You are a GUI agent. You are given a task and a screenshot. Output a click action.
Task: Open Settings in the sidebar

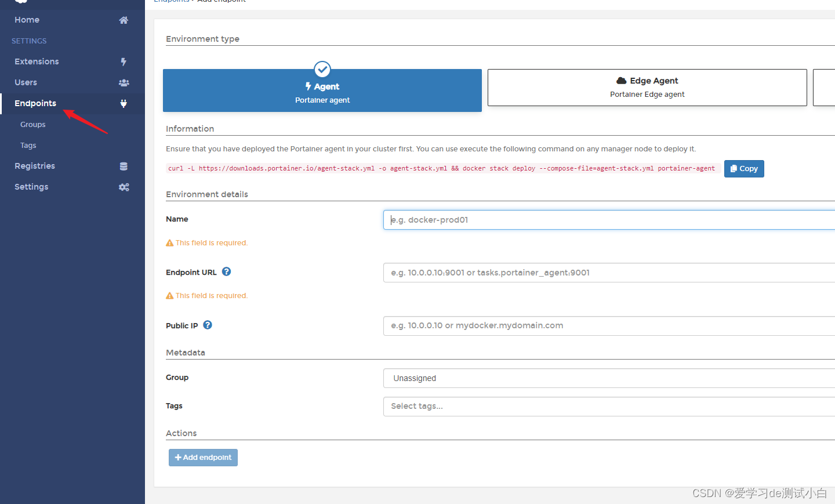click(72, 187)
